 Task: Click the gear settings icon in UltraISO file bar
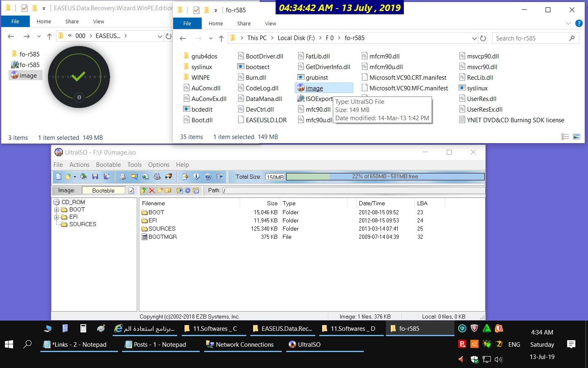pyautogui.click(x=188, y=191)
